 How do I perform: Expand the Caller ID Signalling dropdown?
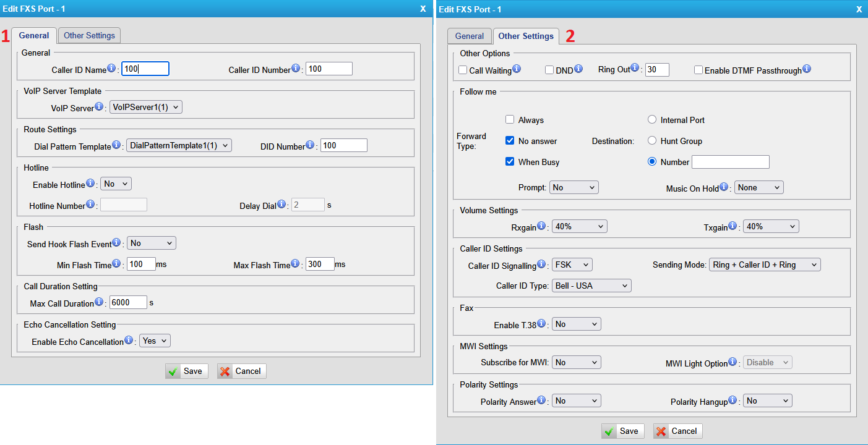(572, 265)
